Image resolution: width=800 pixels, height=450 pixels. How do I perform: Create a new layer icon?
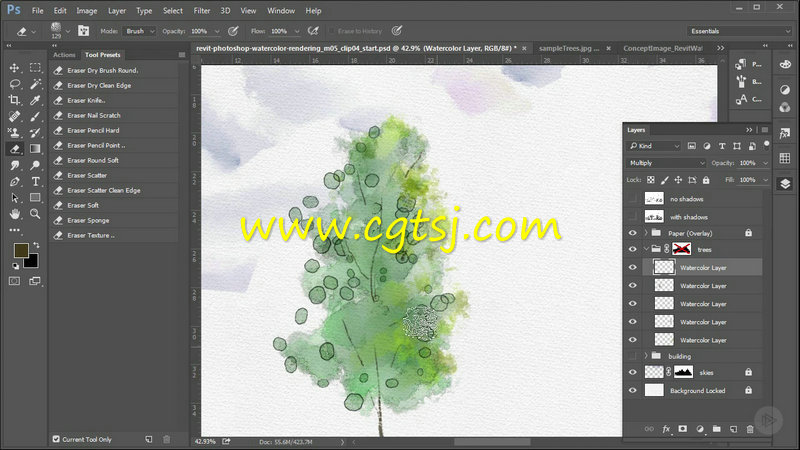coord(733,429)
